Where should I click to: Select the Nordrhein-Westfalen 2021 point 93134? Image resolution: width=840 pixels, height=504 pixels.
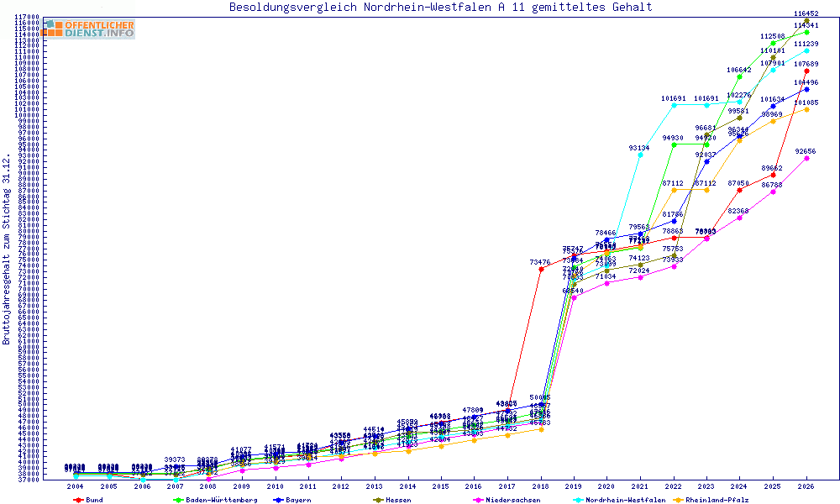(x=640, y=155)
